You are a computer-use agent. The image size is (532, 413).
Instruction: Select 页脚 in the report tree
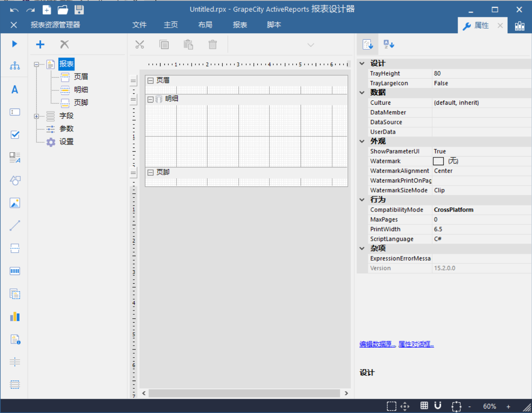click(81, 103)
